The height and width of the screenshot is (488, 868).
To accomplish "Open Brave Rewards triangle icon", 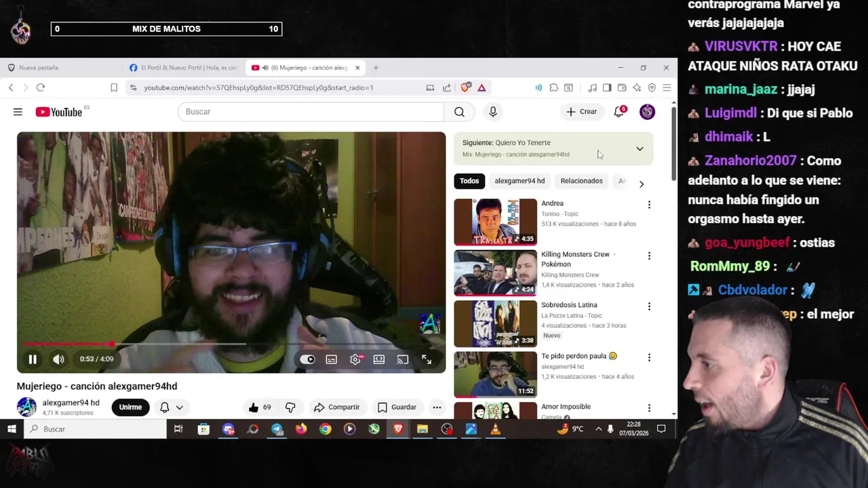I will tap(481, 87).
